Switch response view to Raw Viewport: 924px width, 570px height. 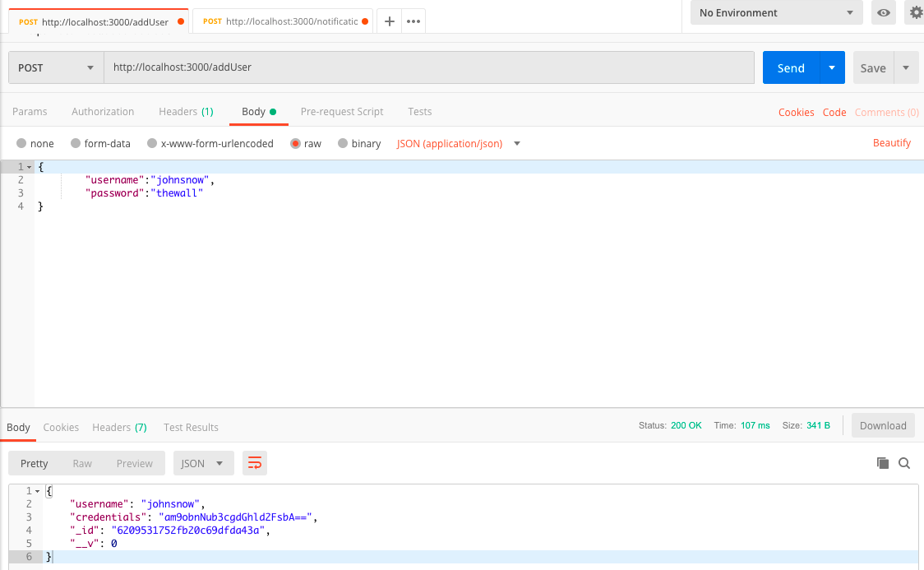[x=82, y=463]
